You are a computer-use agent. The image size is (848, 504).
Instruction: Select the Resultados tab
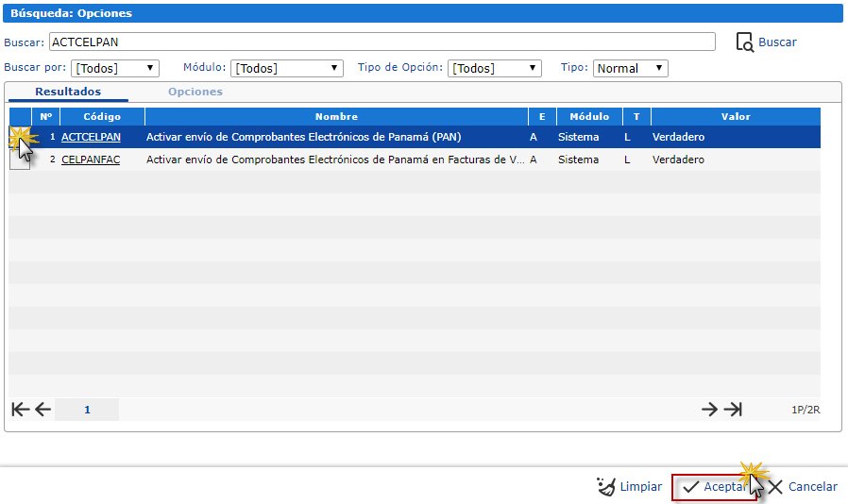tap(68, 92)
